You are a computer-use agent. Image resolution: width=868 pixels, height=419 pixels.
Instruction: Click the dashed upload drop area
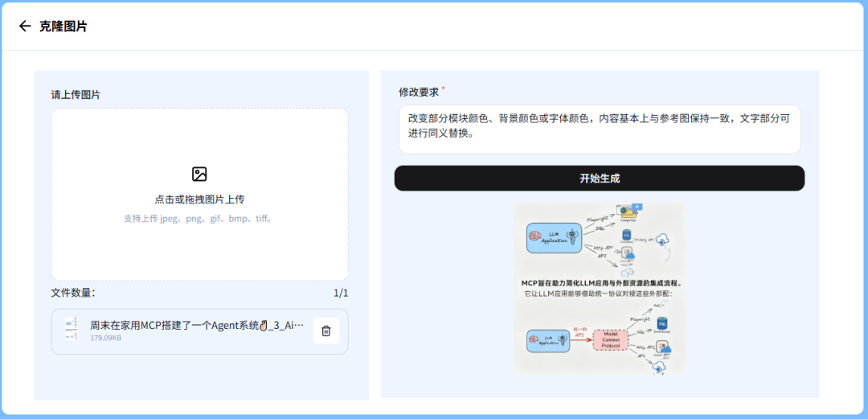[x=200, y=195]
